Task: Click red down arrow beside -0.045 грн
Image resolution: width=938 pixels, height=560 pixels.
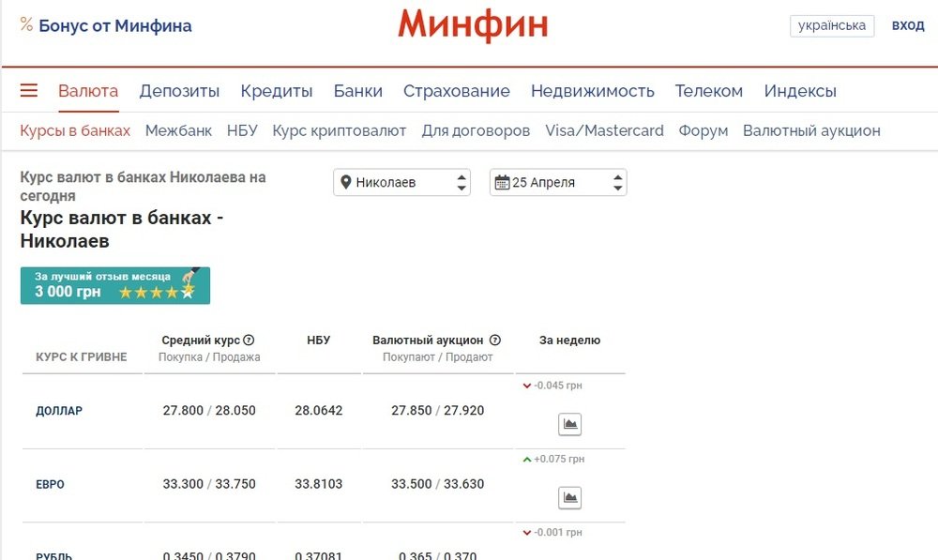Action: coord(527,386)
